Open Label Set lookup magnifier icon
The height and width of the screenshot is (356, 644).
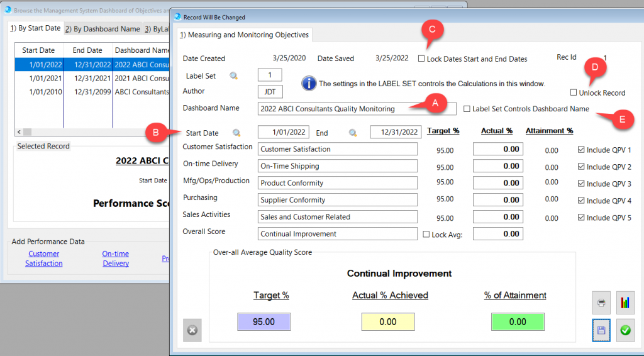[234, 76]
